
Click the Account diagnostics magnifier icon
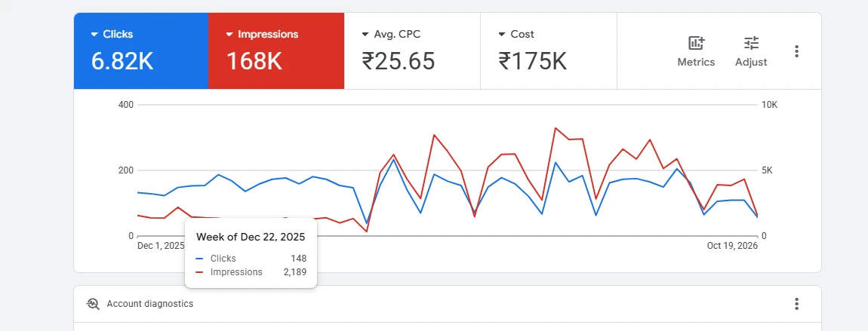(93, 304)
